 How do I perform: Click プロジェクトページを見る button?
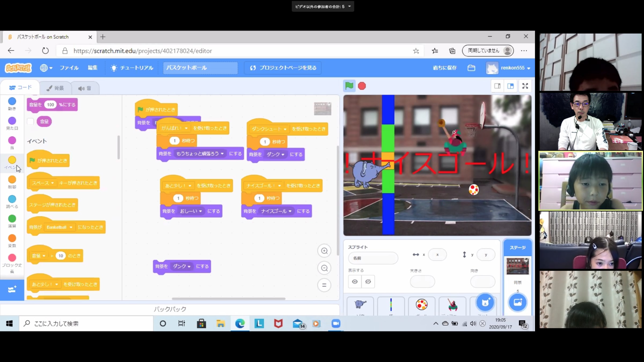(x=283, y=68)
